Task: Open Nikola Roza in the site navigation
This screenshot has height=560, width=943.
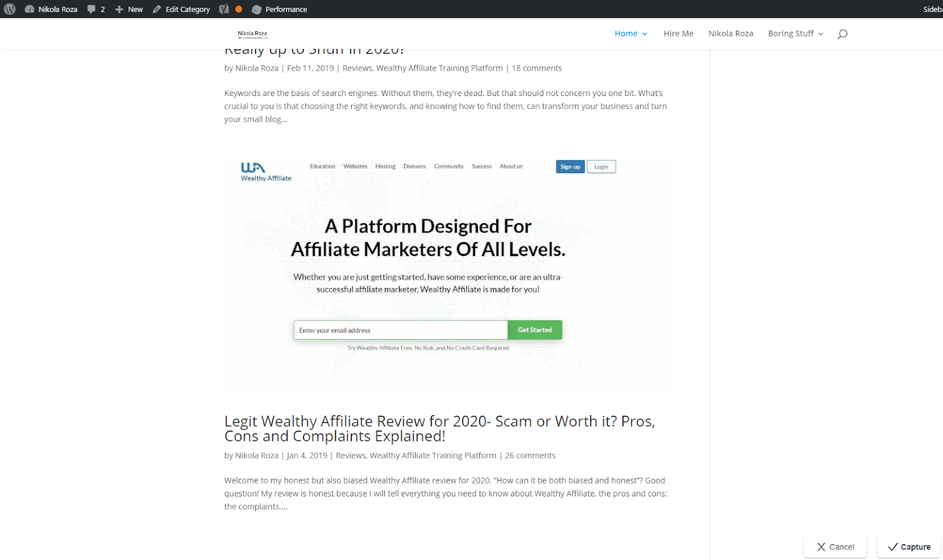Action: tap(731, 34)
